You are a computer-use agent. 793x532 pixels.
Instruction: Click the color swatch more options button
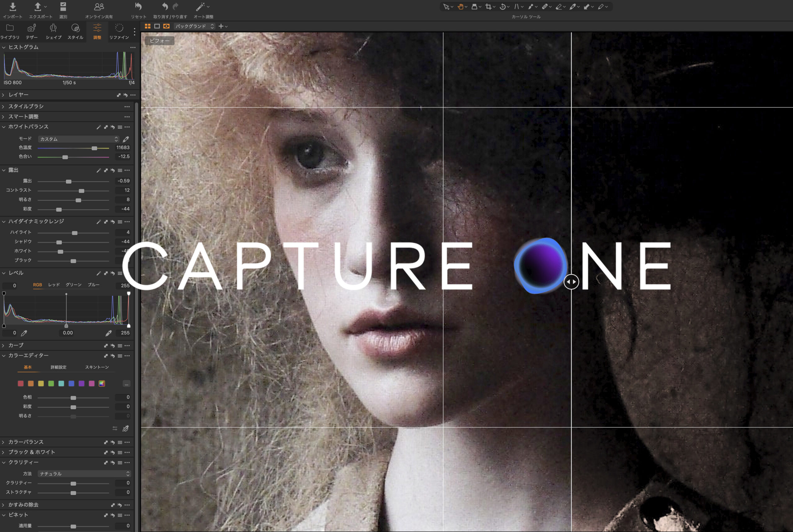pyautogui.click(x=126, y=384)
